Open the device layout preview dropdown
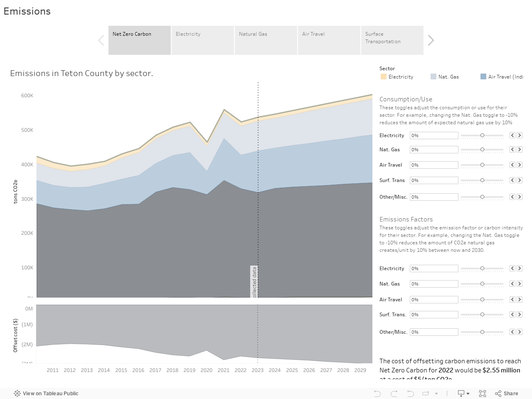 [x=463, y=394]
